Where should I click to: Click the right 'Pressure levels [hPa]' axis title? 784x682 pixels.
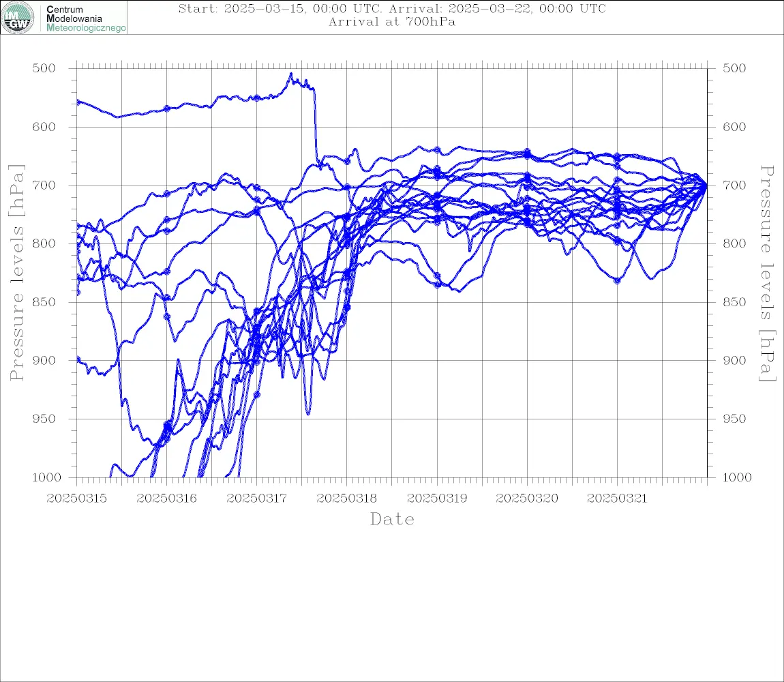(x=767, y=273)
